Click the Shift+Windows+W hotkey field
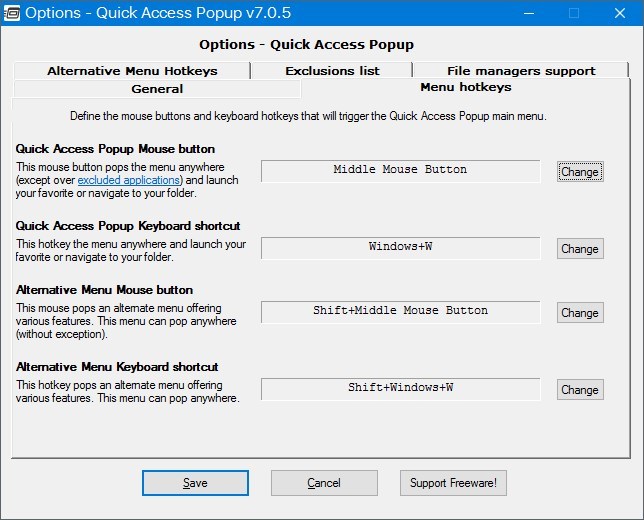Image resolution: width=644 pixels, height=520 pixels. click(400, 389)
